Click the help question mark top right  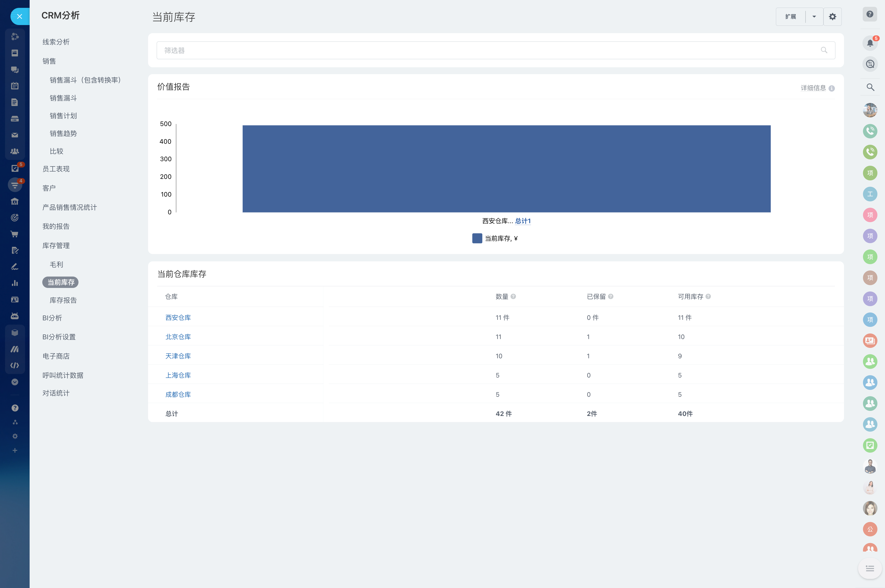click(x=870, y=15)
